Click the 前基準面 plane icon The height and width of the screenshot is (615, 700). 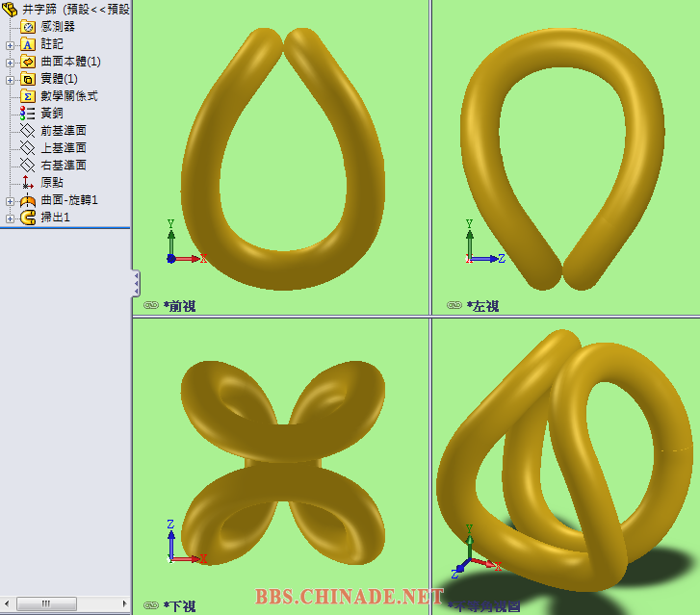coord(28,131)
